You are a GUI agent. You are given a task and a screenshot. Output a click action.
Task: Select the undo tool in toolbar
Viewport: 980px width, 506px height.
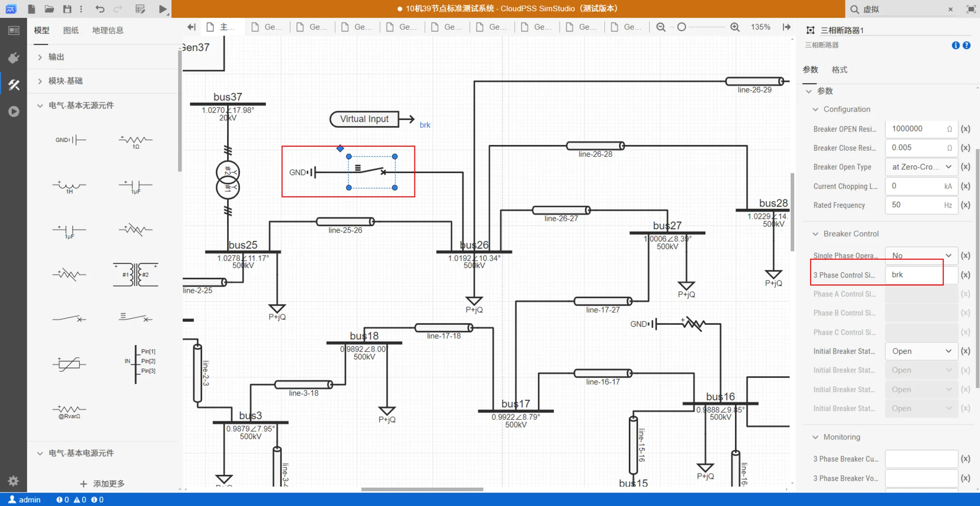point(100,9)
